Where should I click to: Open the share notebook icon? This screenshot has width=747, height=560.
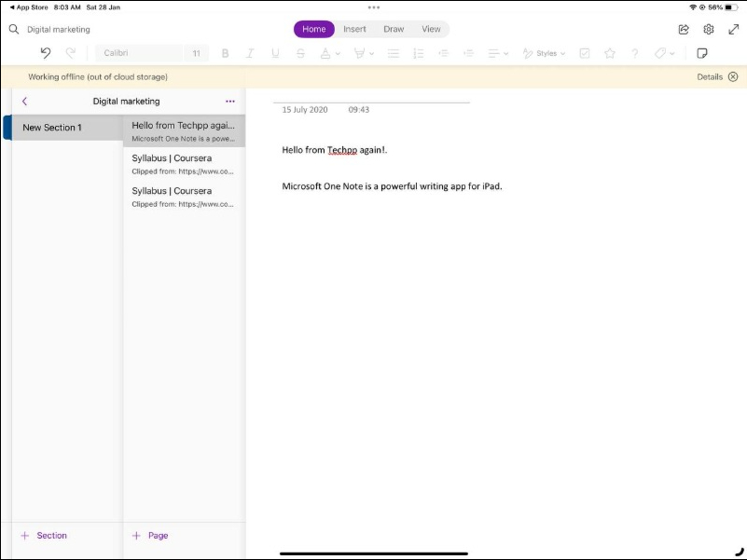pos(684,29)
